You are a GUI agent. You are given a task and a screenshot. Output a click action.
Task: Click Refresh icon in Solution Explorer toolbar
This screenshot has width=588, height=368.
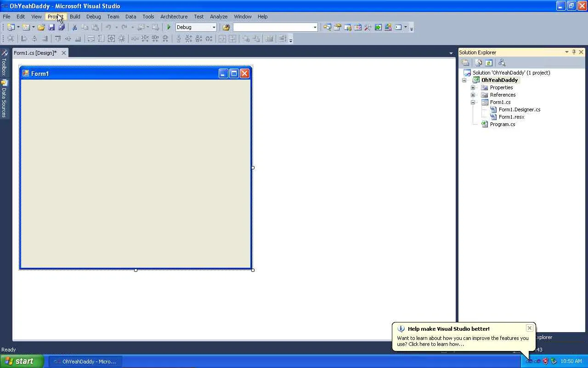[489, 63]
